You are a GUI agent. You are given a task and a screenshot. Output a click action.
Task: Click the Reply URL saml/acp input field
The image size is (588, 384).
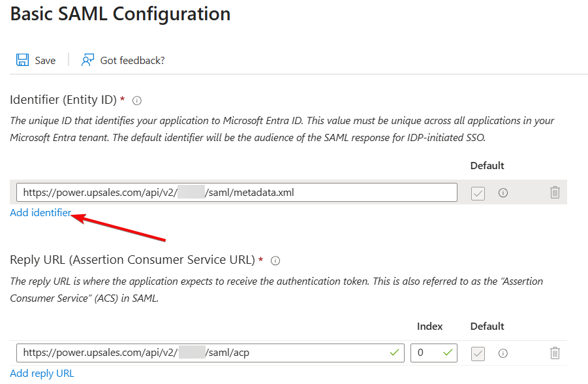click(210, 353)
